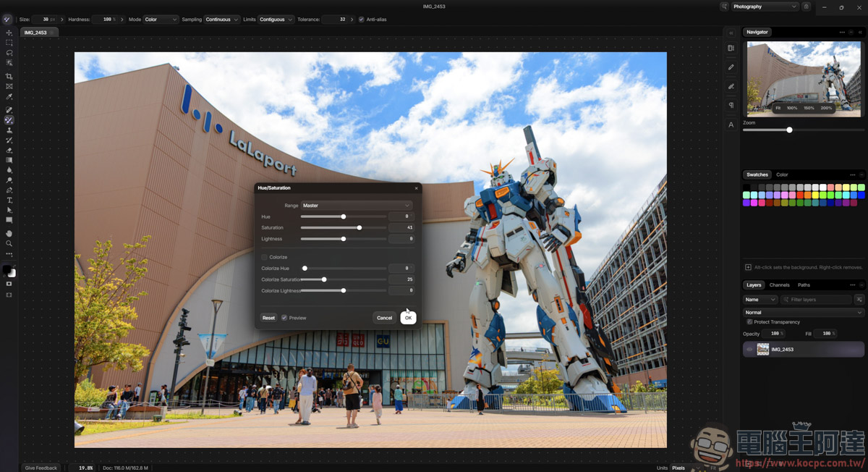This screenshot has height=472, width=868.
Task: Select the Spot Healing Brush tool
Action: pyautogui.click(x=9, y=110)
